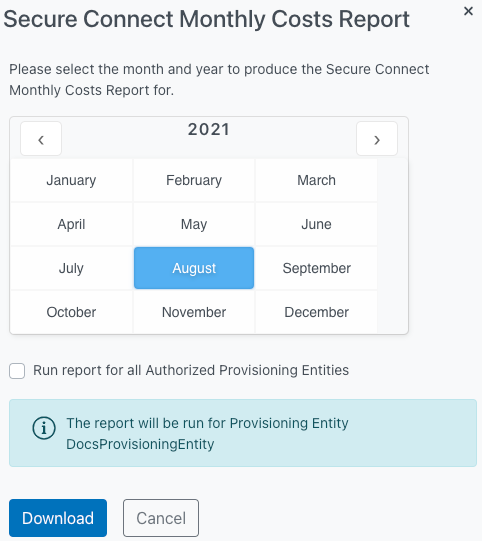Click the info icon in the notice banner

[44, 428]
